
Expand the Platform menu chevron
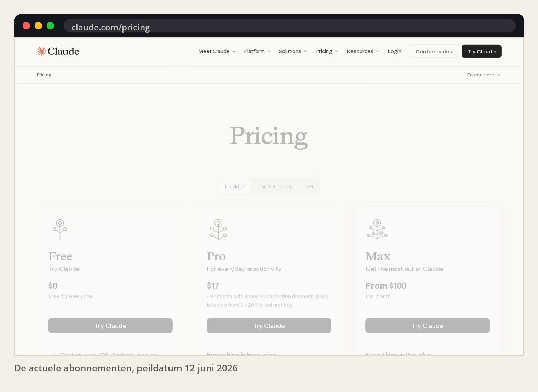click(269, 51)
